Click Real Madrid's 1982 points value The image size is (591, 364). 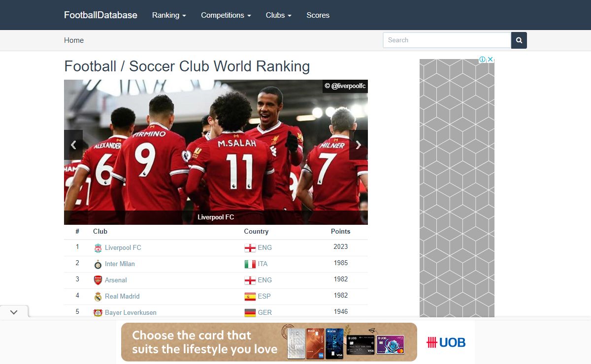tap(341, 295)
